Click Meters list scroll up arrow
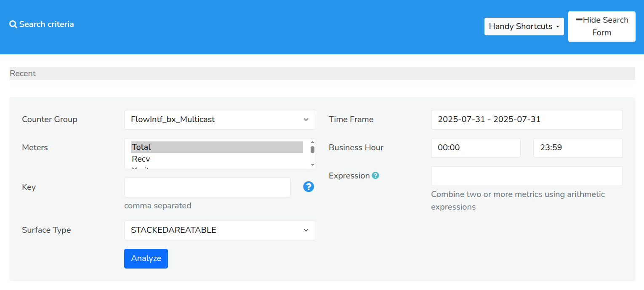The width and height of the screenshot is (644, 290). pos(312,142)
